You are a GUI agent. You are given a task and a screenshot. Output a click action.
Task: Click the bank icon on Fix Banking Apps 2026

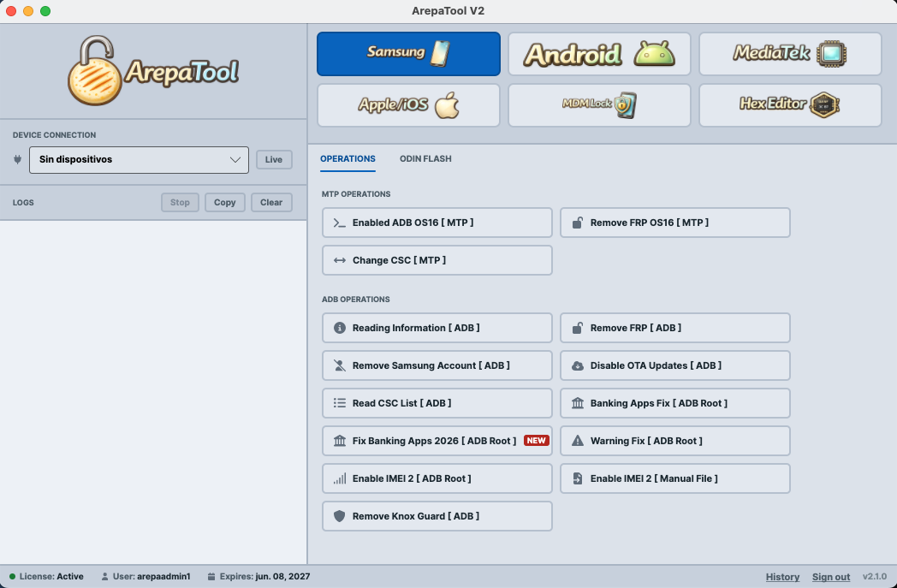tap(339, 441)
